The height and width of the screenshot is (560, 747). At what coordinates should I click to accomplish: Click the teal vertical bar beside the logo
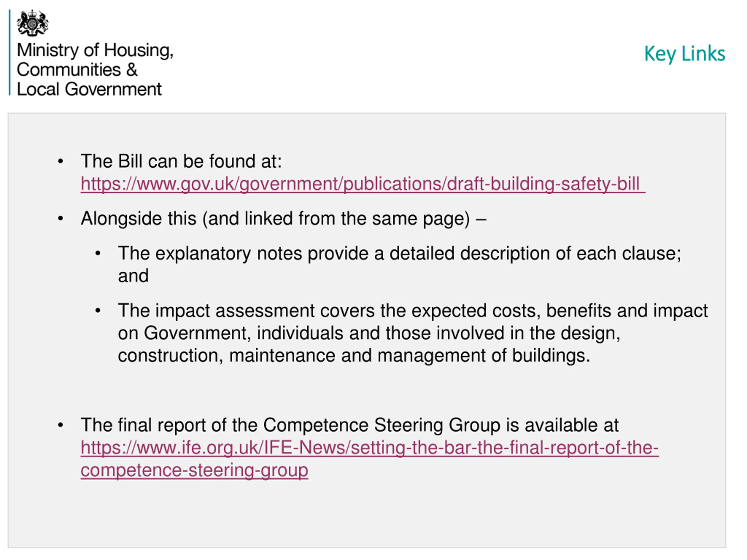[x=9, y=53]
